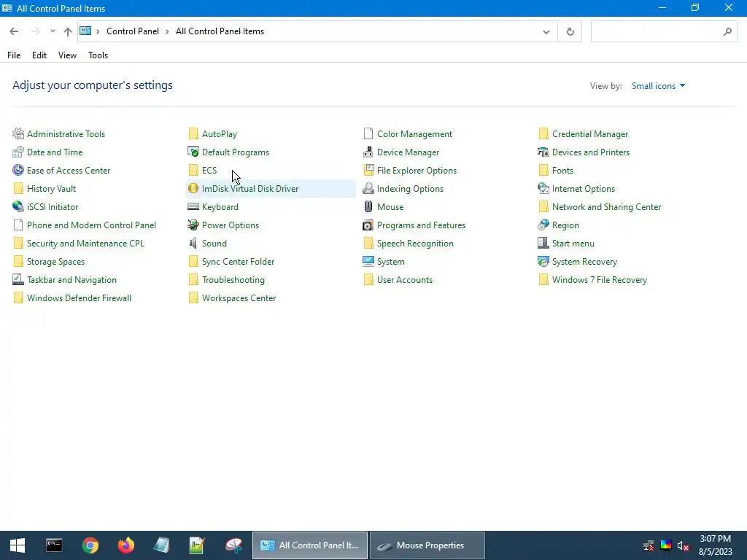Screen dimensions: 747x560
Task: Open Troubleshooting
Action: [233, 279]
